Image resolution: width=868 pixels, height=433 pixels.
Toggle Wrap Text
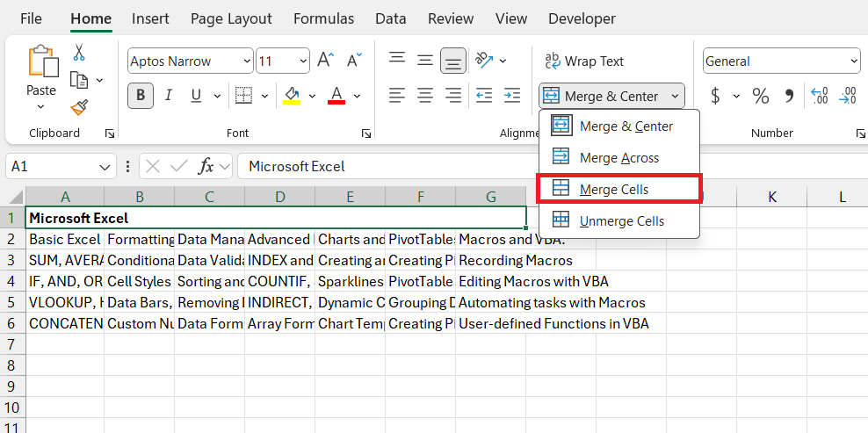pyautogui.click(x=584, y=61)
